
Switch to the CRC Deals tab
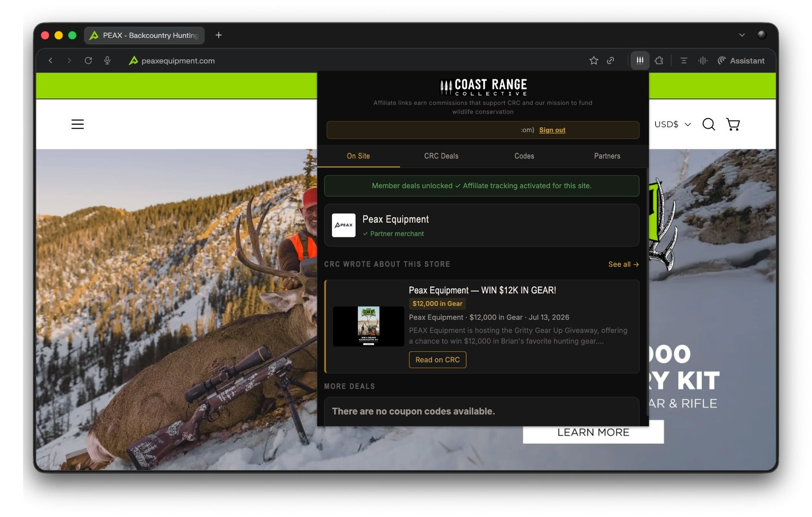click(x=441, y=156)
